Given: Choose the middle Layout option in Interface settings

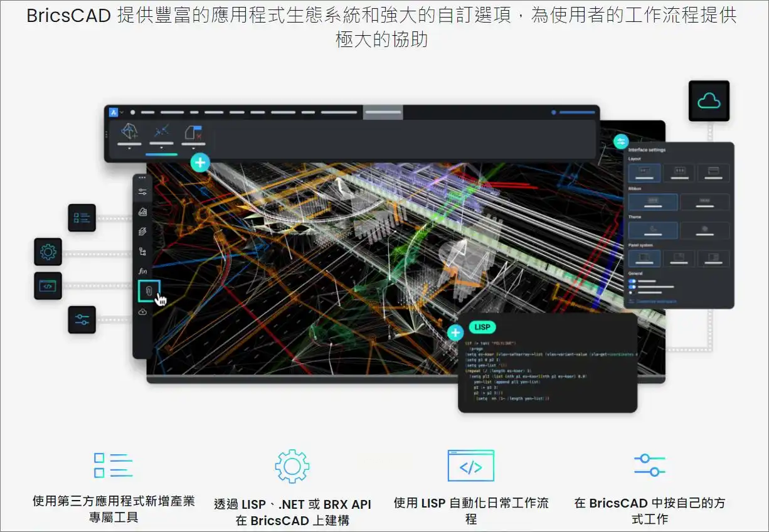Looking at the screenshot, I should click(x=679, y=173).
